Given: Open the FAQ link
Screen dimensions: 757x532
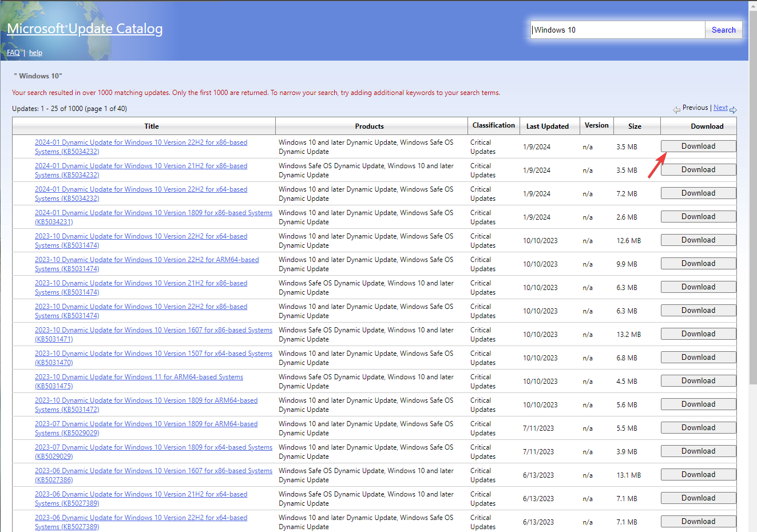Looking at the screenshot, I should pos(13,53).
